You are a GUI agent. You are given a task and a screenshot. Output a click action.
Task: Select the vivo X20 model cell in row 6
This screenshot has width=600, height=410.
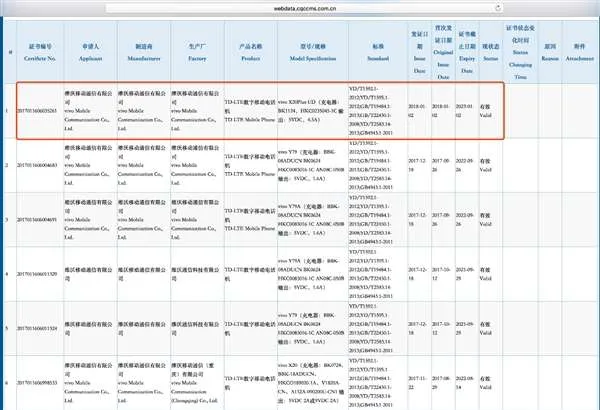[313, 383]
